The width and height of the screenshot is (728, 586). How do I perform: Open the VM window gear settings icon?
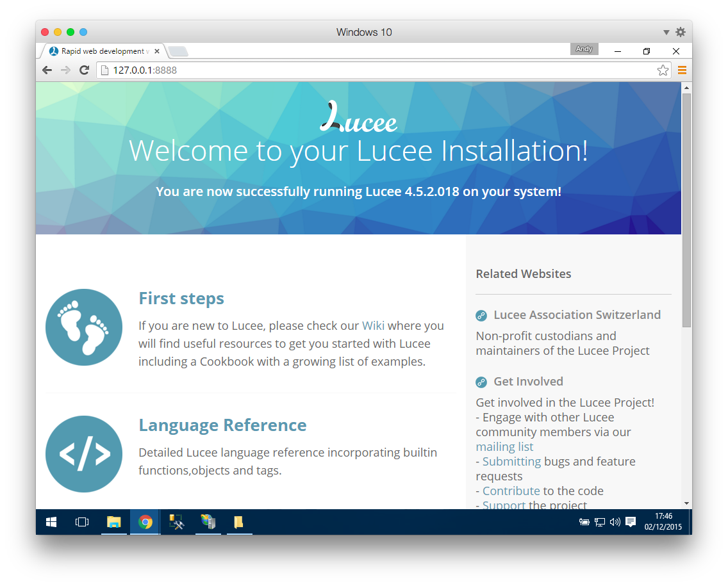pyautogui.click(x=680, y=32)
